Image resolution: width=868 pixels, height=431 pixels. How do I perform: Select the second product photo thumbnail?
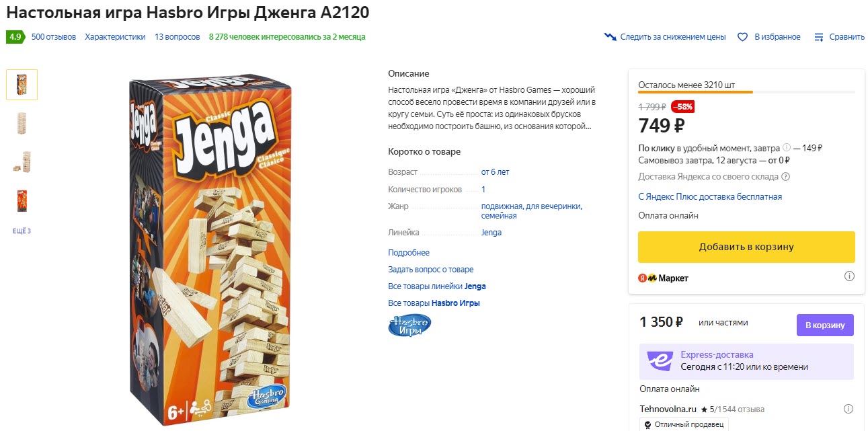coord(22,122)
